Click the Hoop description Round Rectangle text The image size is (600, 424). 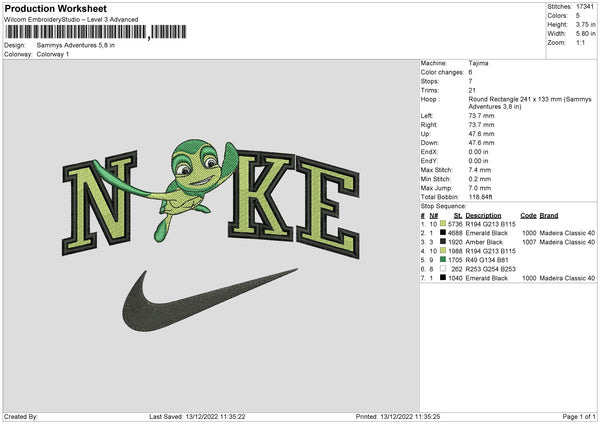530,103
